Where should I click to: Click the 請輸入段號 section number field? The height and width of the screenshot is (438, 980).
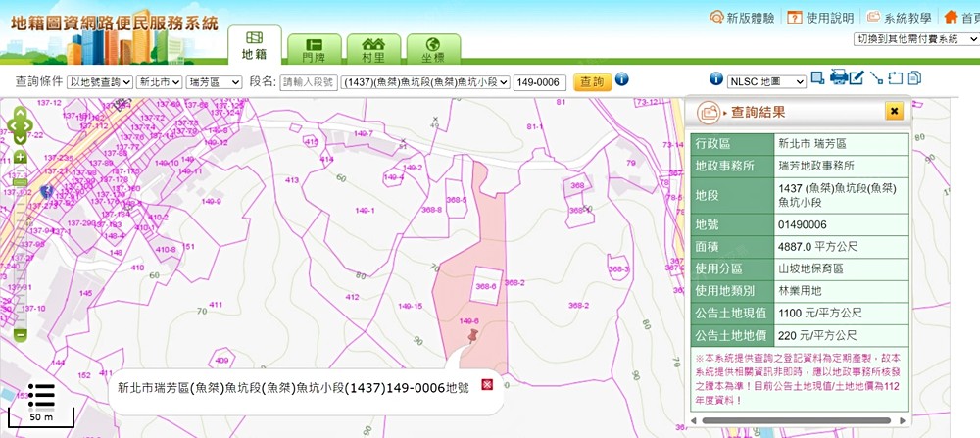[x=308, y=82]
